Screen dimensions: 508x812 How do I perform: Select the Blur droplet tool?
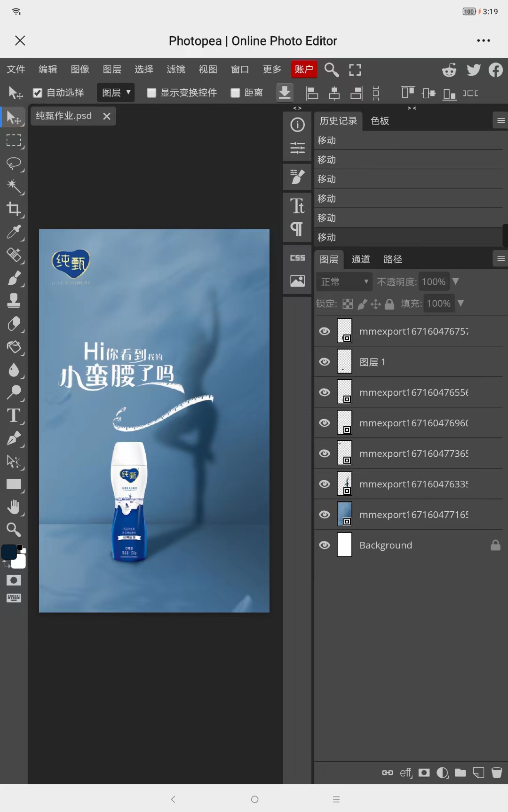pos(14,370)
